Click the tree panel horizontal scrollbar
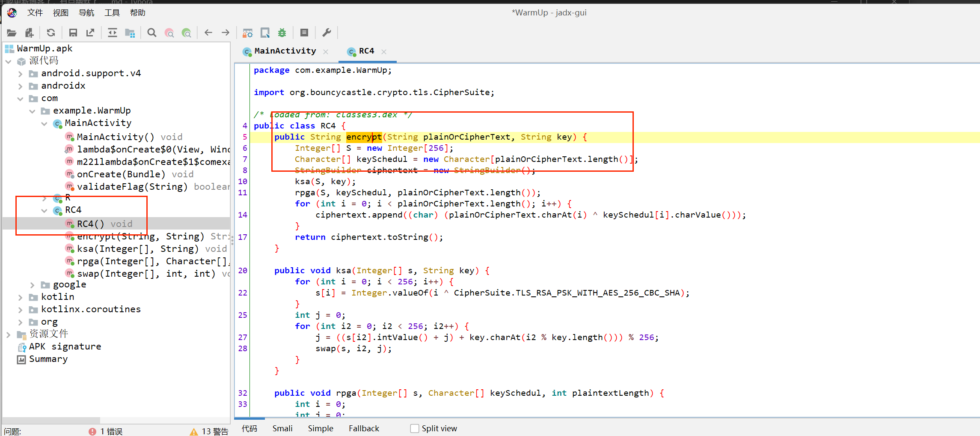The height and width of the screenshot is (436, 980). tap(51, 420)
